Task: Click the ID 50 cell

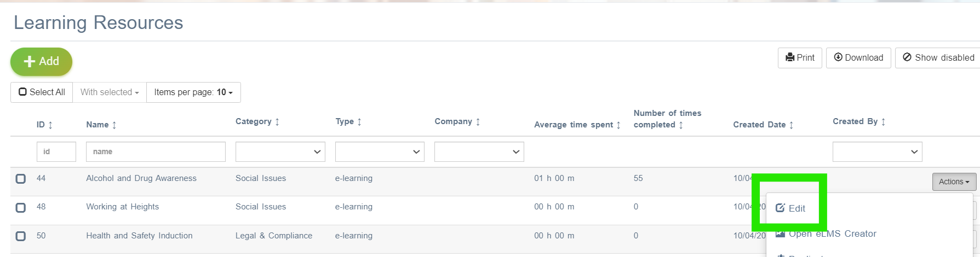Action: click(x=41, y=236)
